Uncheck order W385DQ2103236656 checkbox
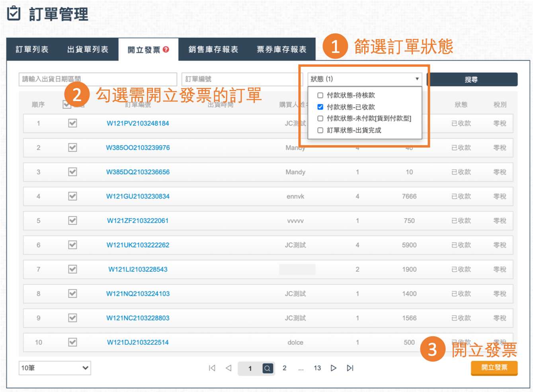The image size is (533, 392). point(72,172)
